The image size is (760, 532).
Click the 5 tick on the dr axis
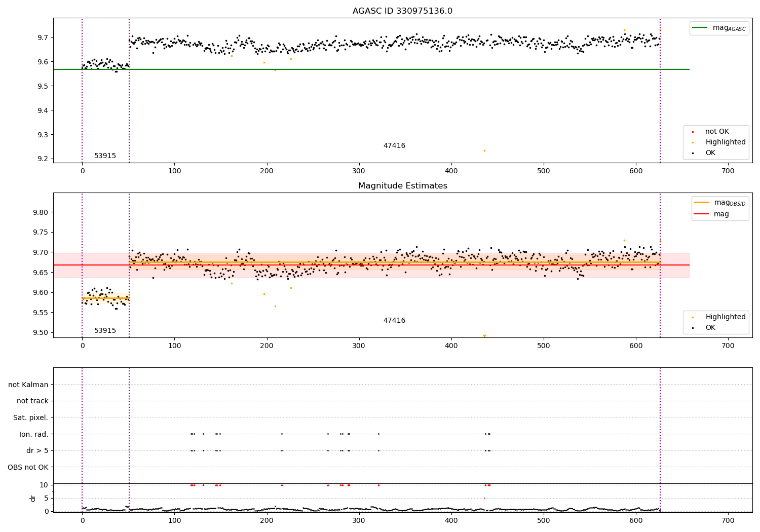click(46, 499)
